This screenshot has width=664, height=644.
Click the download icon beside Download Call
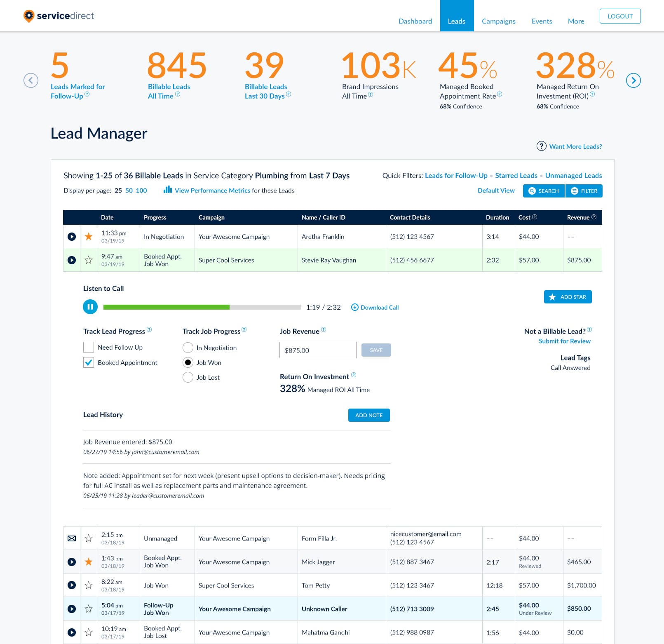click(x=354, y=307)
